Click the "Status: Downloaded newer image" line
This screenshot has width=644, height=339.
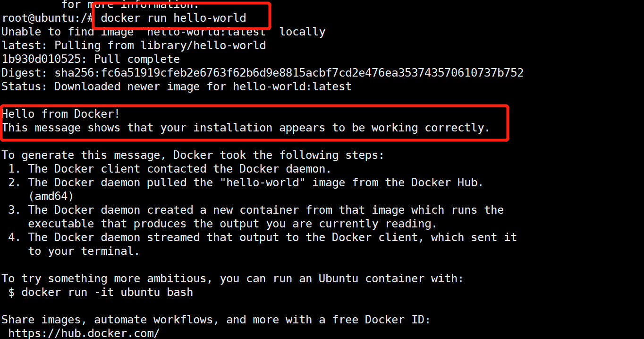(x=177, y=87)
